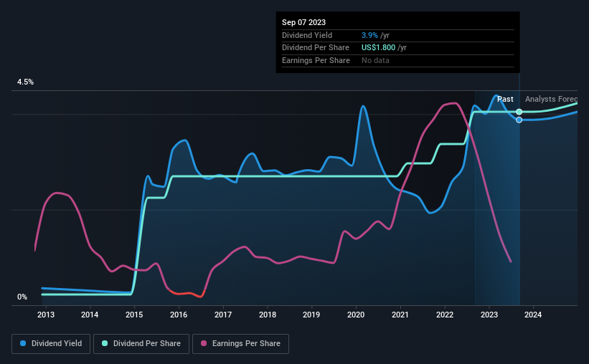Select the 2018 label on the x-axis
Image resolution: width=589 pixels, height=364 pixels.
point(268,315)
